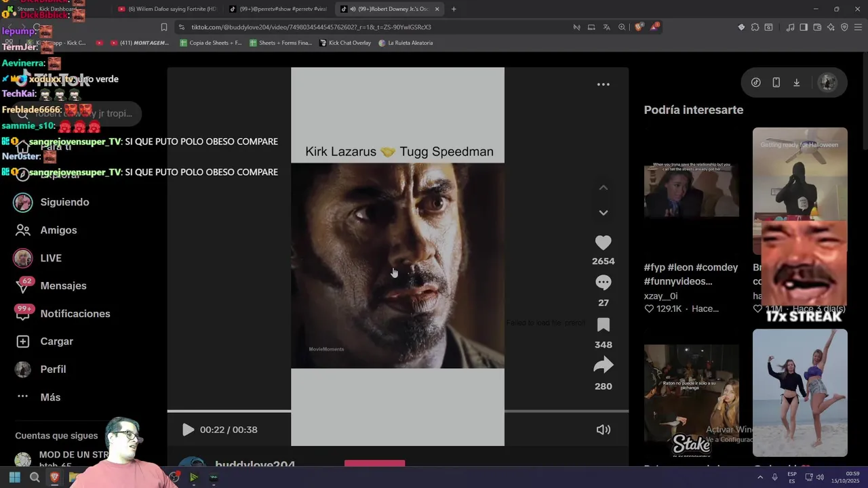Bookmark page icon in address bar
868x488 pixels.
(163, 27)
